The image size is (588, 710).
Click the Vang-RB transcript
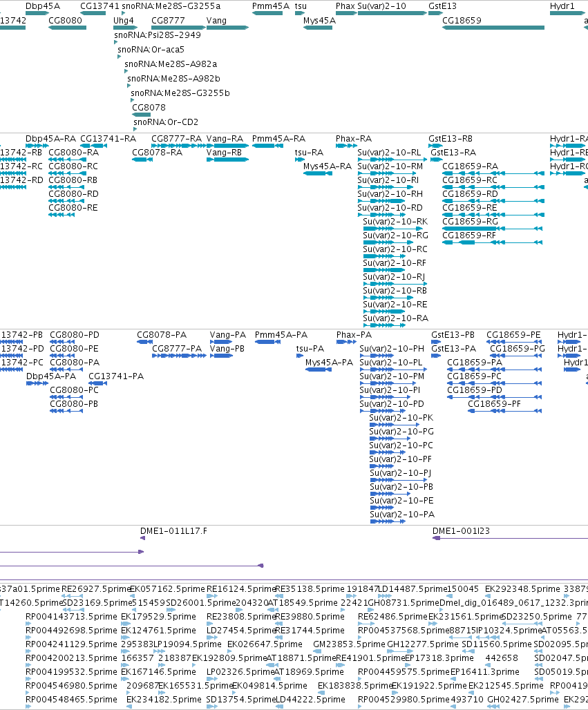[x=225, y=153]
